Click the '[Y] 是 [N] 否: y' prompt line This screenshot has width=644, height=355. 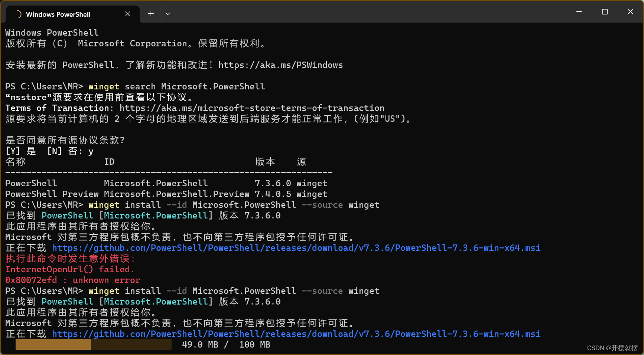point(49,151)
